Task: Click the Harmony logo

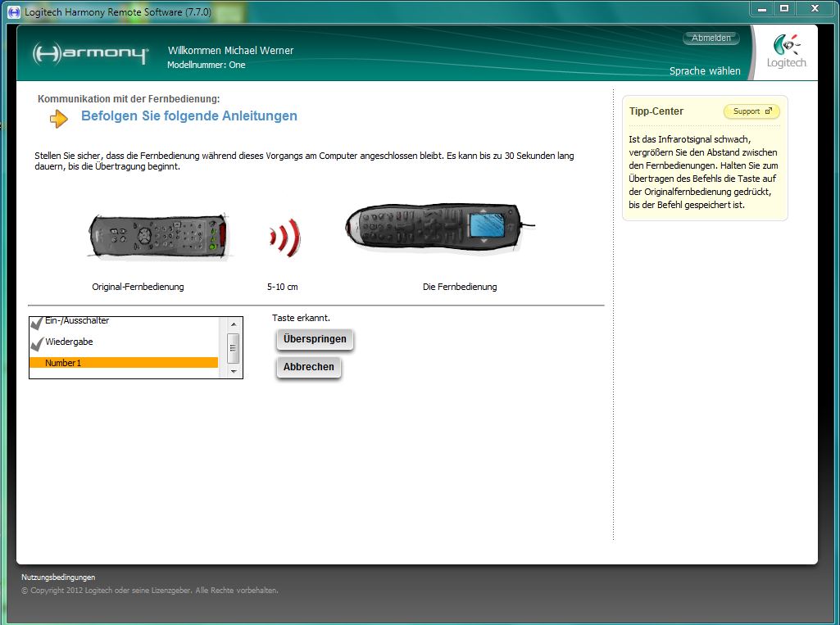Action: pos(90,53)
